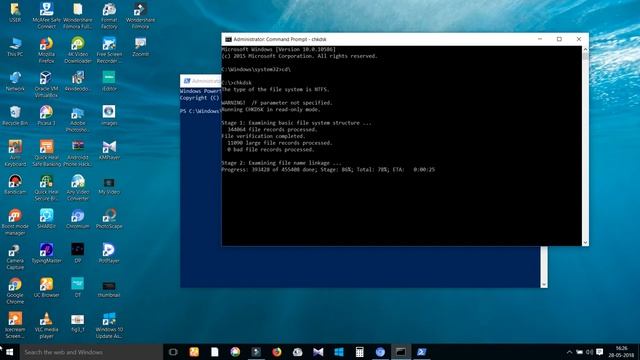Open Camera Capture desktop shortcut
Image resolution: width=640 pixels, height=360 pixels.
[x=15, y=256]
